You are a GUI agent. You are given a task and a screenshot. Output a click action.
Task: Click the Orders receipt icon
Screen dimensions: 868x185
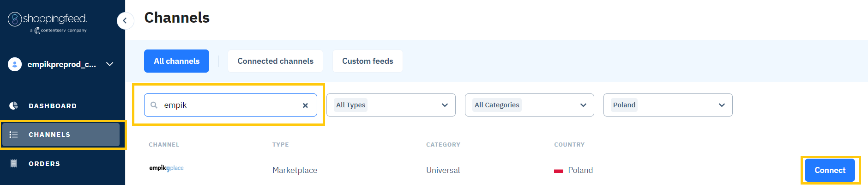coord(14,164)
